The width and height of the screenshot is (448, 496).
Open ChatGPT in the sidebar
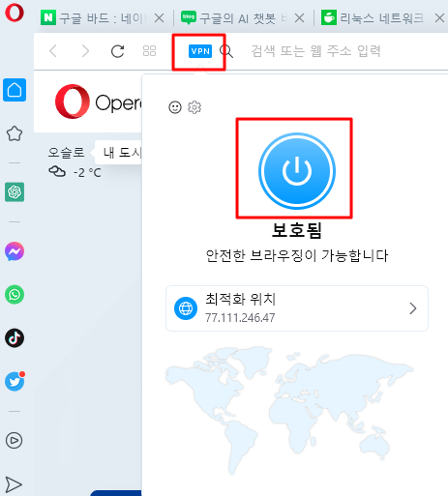click(x=15, y=192)
